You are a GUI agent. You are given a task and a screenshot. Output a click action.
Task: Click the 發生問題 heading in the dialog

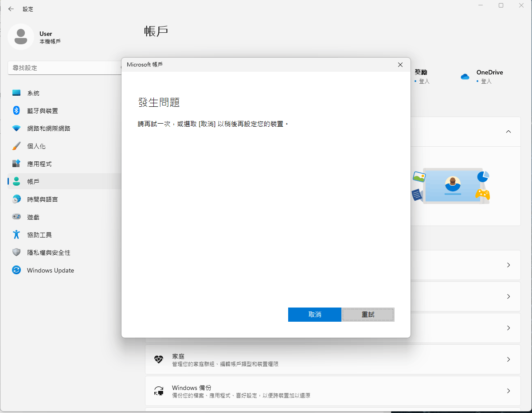point(159,102)
